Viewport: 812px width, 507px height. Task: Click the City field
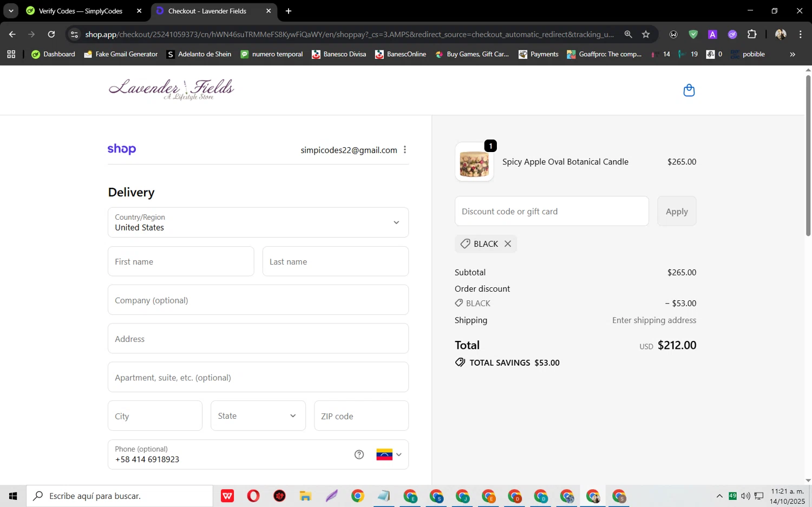click(155, 416)
